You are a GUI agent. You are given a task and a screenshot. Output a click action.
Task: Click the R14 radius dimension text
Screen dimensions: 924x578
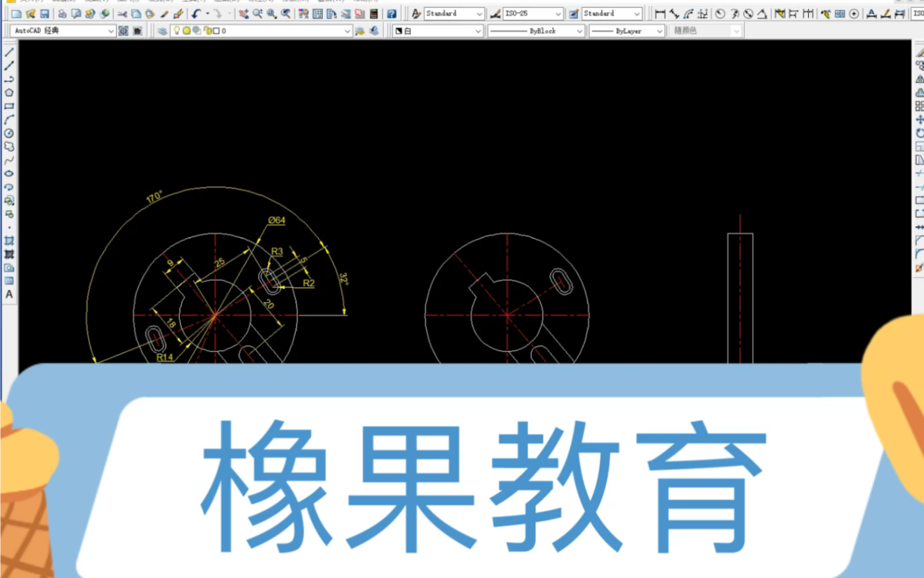point(165,357)
